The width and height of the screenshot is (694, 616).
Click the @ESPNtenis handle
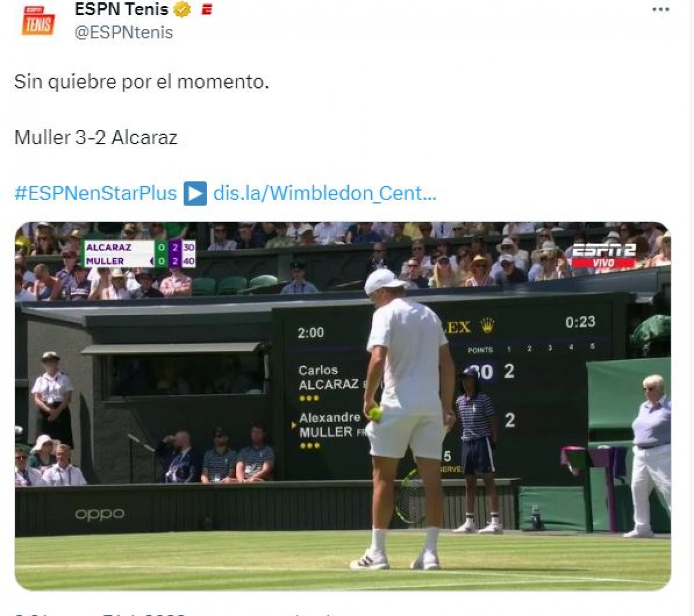point(124,32)
